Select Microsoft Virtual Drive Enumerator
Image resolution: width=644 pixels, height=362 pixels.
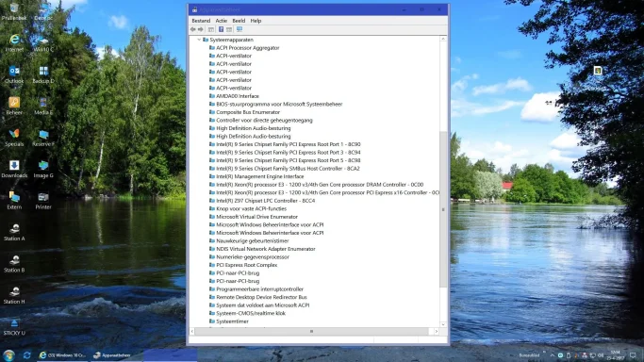click(x=256, y=217)
